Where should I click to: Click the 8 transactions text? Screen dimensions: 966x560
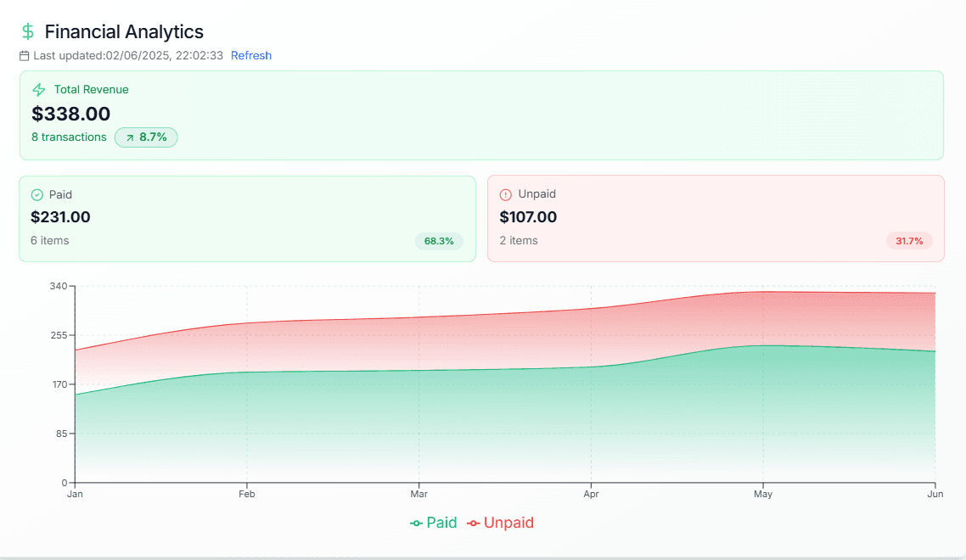(69, 137)
